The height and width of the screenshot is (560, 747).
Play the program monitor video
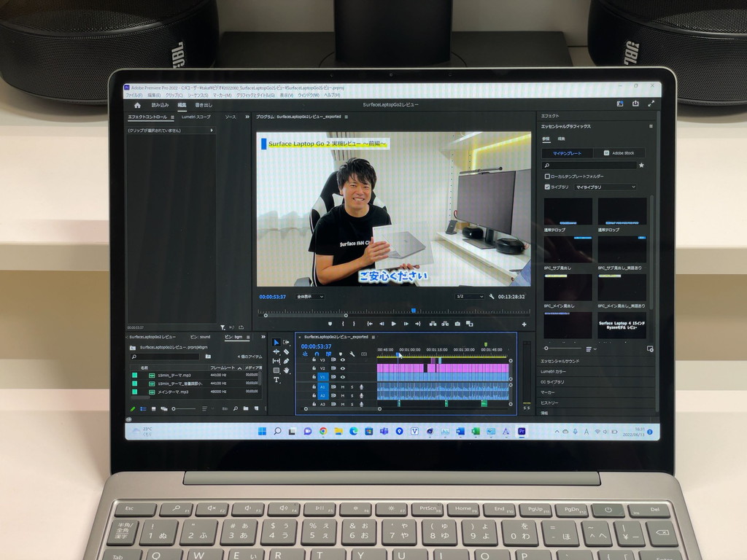(x=393, y=324)
